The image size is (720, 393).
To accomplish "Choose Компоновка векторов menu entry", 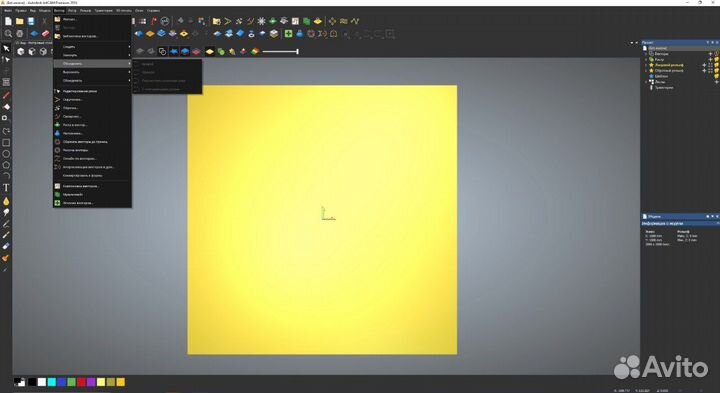I will tap(92, 186).
